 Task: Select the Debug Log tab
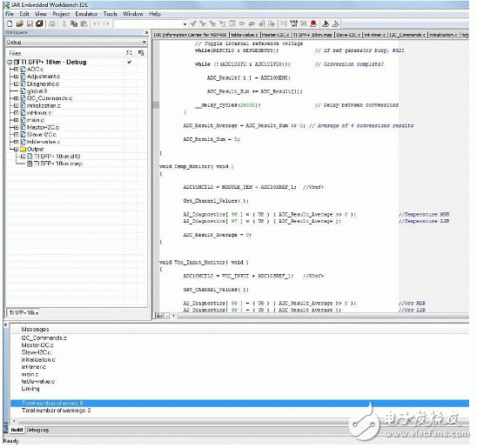point(37,430)
